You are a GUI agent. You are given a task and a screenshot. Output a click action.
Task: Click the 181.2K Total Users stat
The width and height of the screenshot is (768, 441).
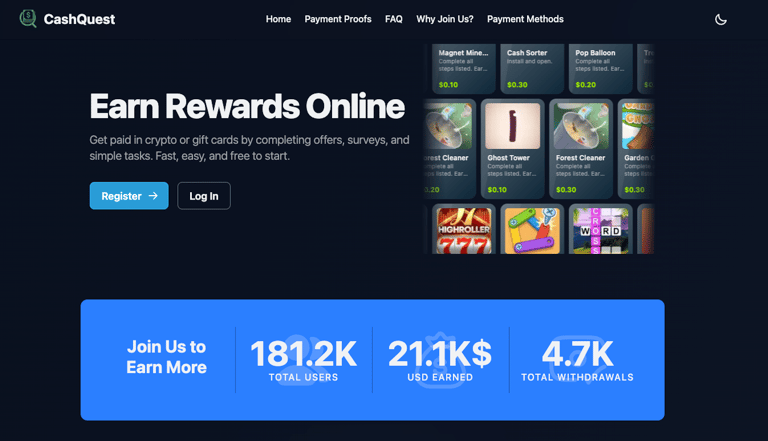(304, 360)
